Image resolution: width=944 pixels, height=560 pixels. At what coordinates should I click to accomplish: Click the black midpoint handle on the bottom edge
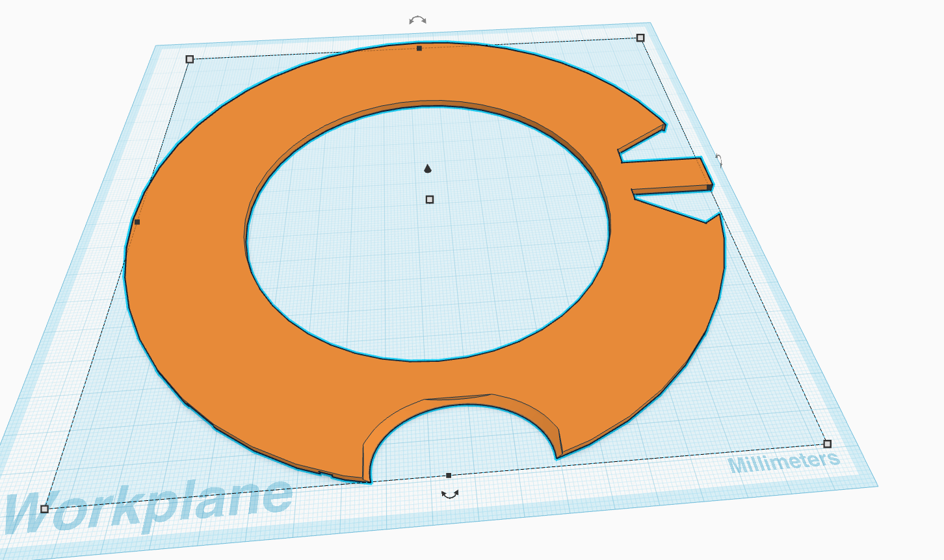[x=449, y=476]
